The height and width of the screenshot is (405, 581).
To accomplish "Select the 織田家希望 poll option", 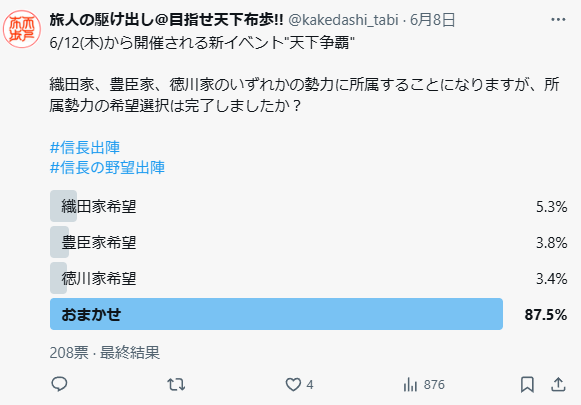I will 308,206.
